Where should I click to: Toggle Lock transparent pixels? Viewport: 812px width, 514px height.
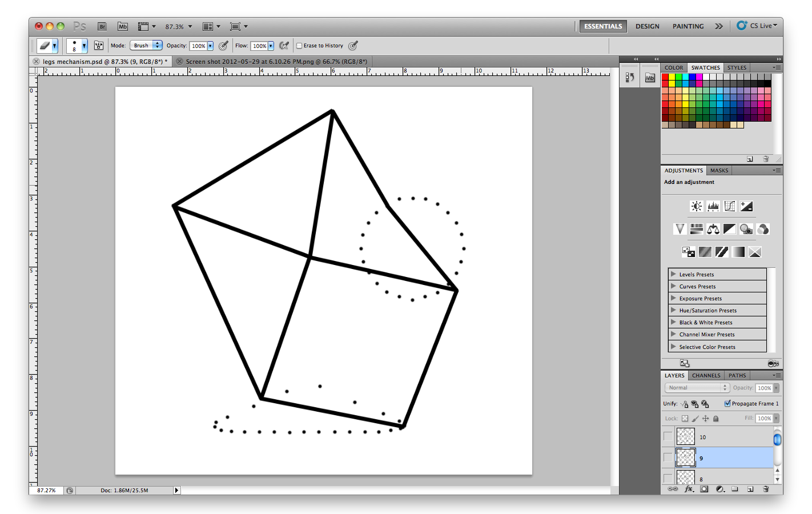pos(685,419)
